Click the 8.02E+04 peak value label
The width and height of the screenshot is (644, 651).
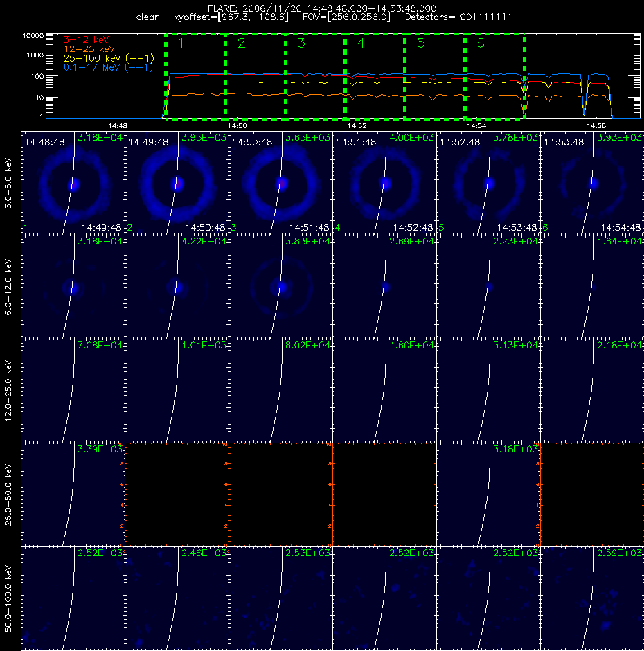(x=307, y=345)
